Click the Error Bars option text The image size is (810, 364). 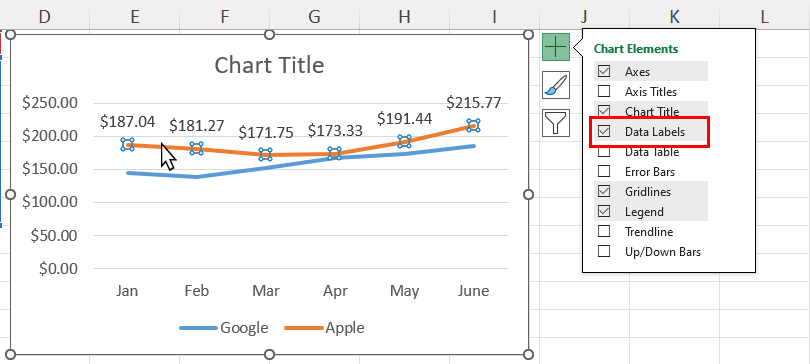click(650, 172)
